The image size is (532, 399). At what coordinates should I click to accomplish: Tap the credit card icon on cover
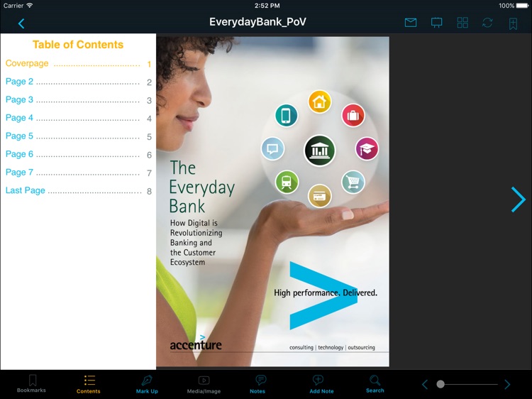[319, 196]
